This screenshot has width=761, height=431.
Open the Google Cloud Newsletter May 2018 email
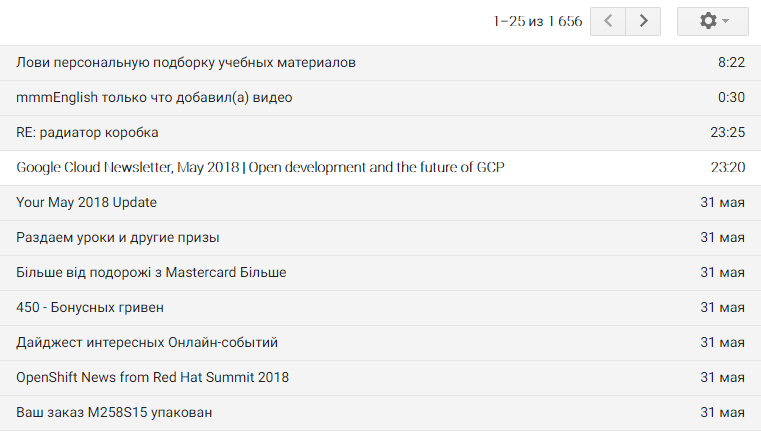tap(380, 168)
